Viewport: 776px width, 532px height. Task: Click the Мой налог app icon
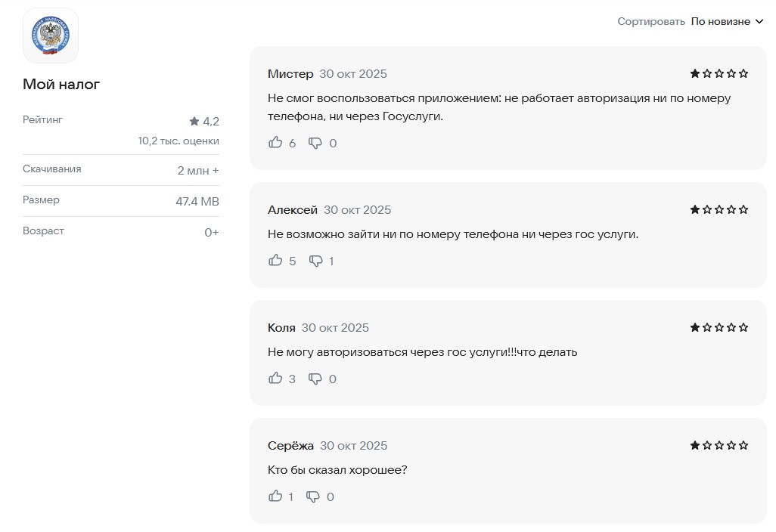click(51, 36)
